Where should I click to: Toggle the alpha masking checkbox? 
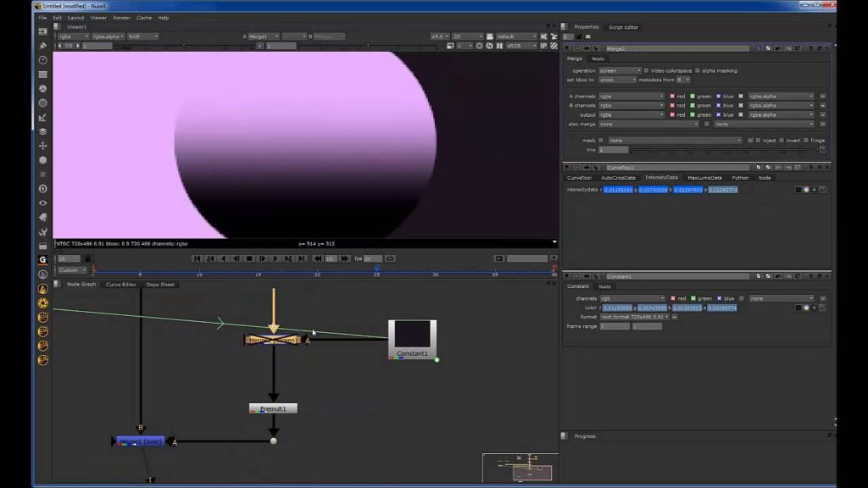click(x=697, y=71)
